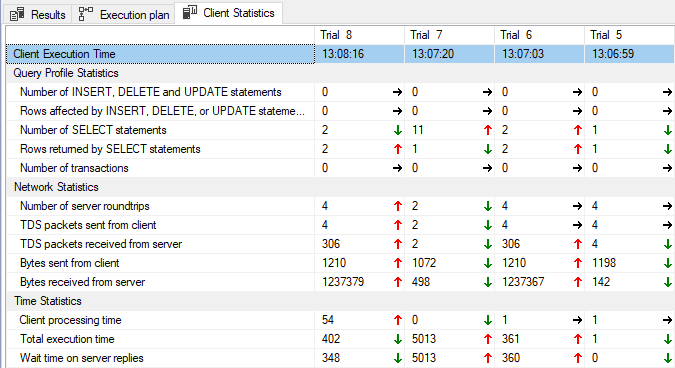
Task: Click red up arrow for Trial 8 server roundtrips
Action: 398,206
